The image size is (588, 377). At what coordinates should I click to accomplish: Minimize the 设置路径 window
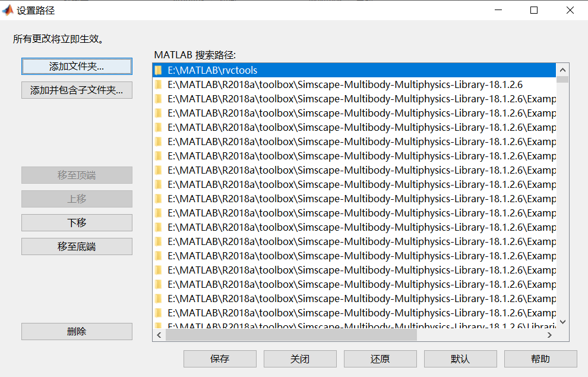tap(498, 10)
